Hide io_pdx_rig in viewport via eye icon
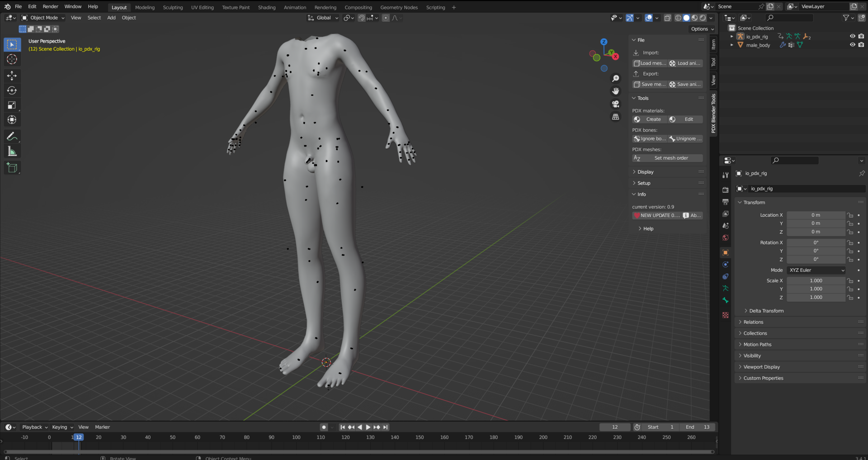Viewport: 868px width, 460px height. (x=852, y=36)
